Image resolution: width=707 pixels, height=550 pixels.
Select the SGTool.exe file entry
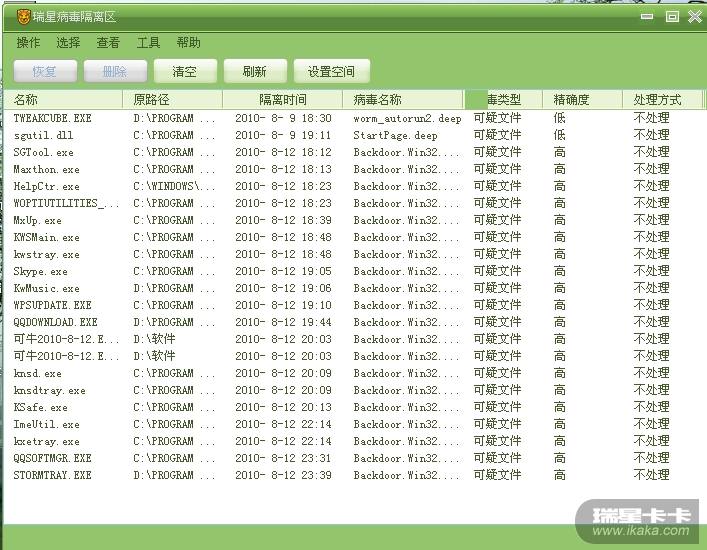(x=43, y=152)
